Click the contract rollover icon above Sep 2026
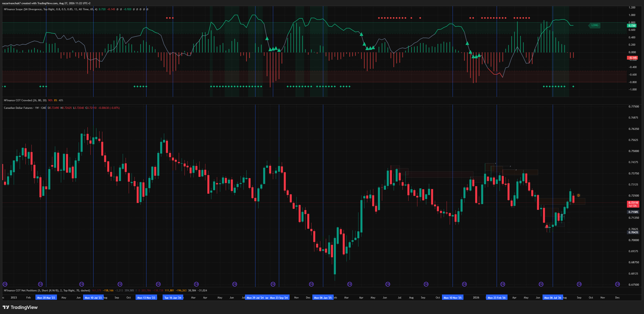 [579, 284]
